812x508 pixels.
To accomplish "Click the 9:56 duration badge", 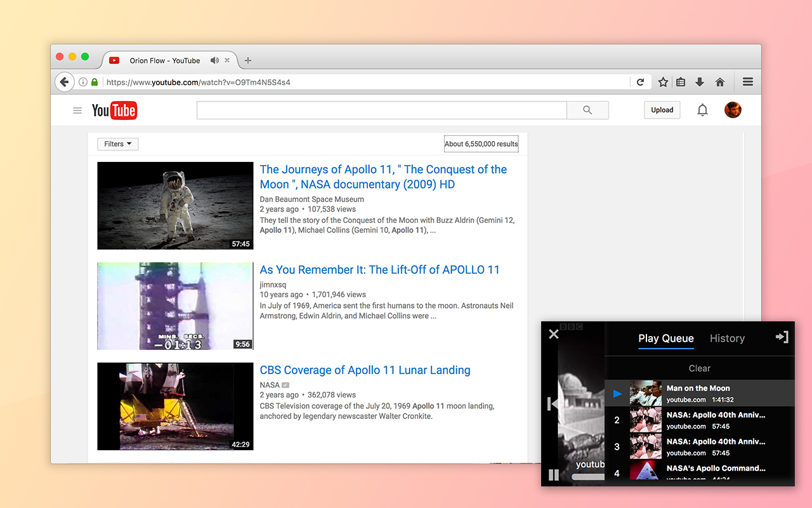I will 243,344.
